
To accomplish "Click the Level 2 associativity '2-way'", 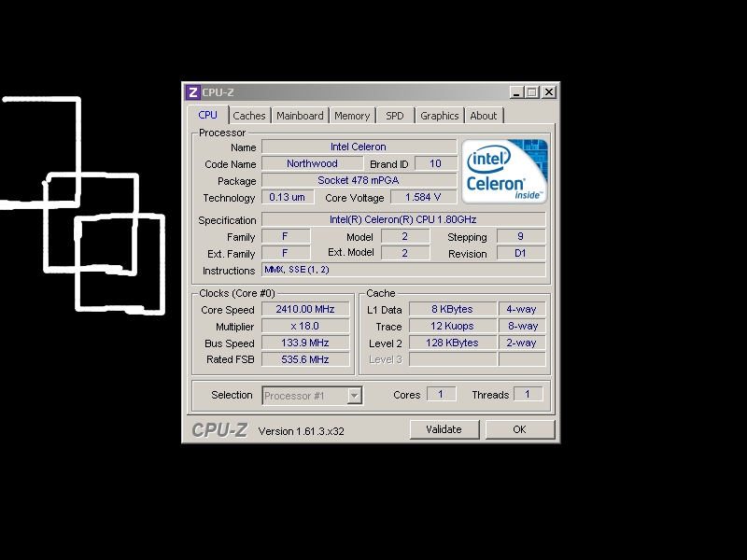I will point(522,343).
